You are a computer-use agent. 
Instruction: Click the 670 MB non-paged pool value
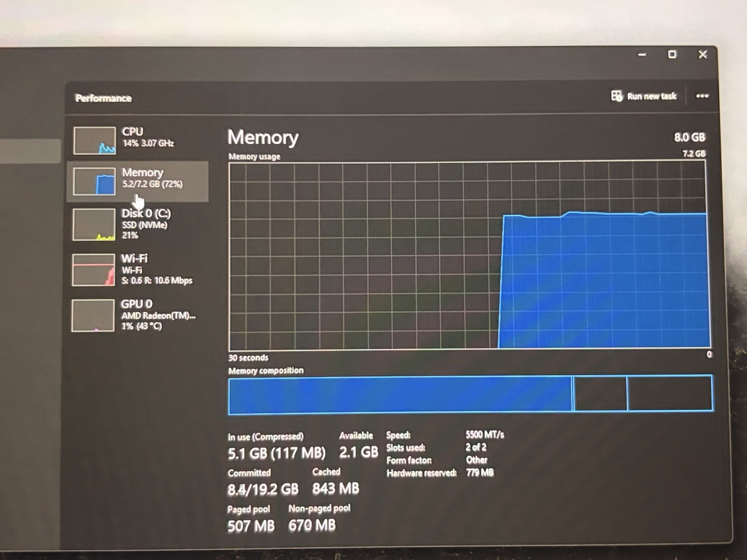[x=312, y=525]
